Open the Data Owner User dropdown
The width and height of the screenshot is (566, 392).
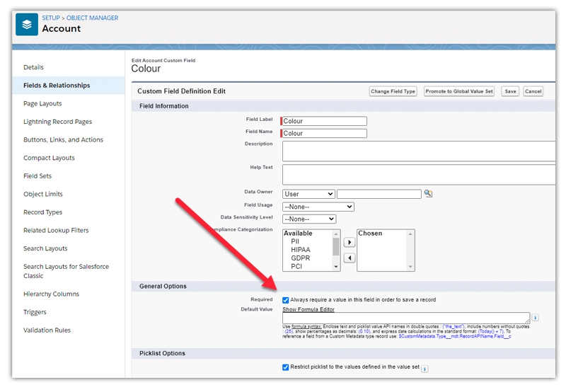tap(308, 194)
